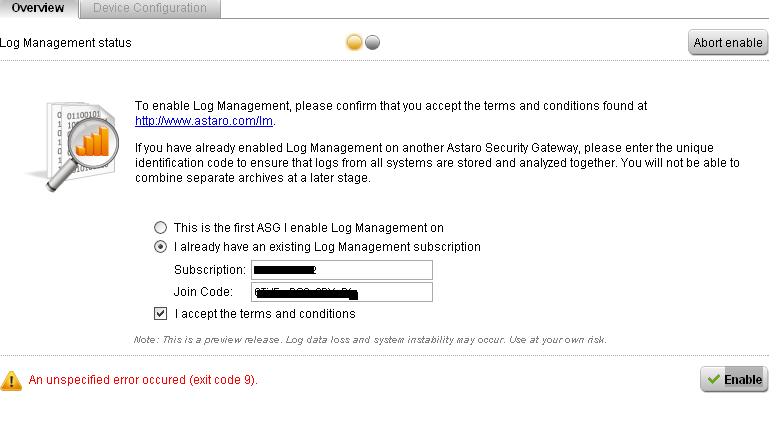Uncheck accept terms and conditions checkbox
The width and height of the screenshot is (778, 427).
point(161,313)
